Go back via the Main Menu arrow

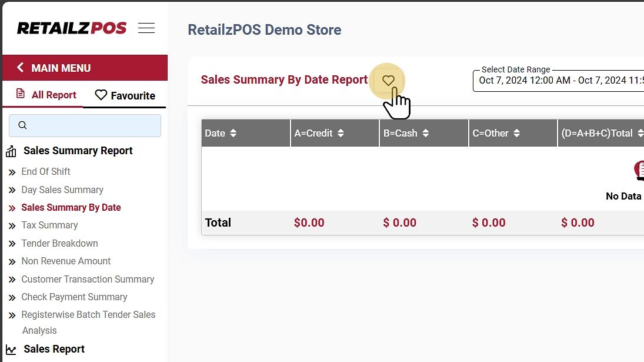21,68
